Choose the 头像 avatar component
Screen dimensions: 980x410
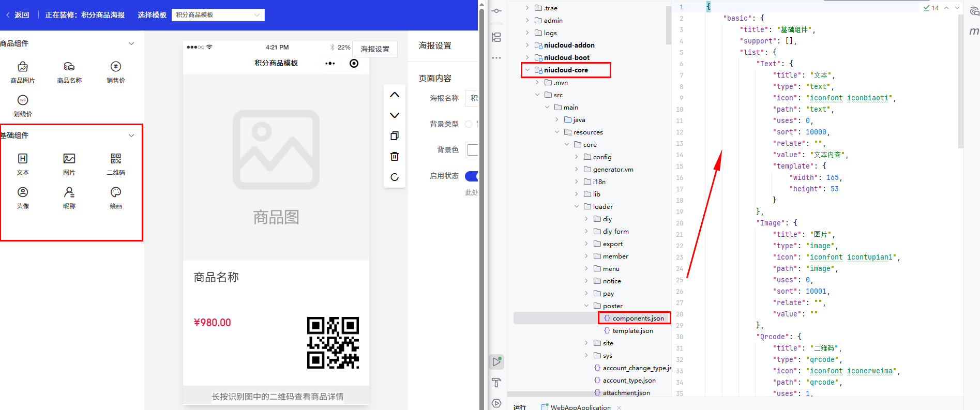pyautogui.click(x=23, y=192)
